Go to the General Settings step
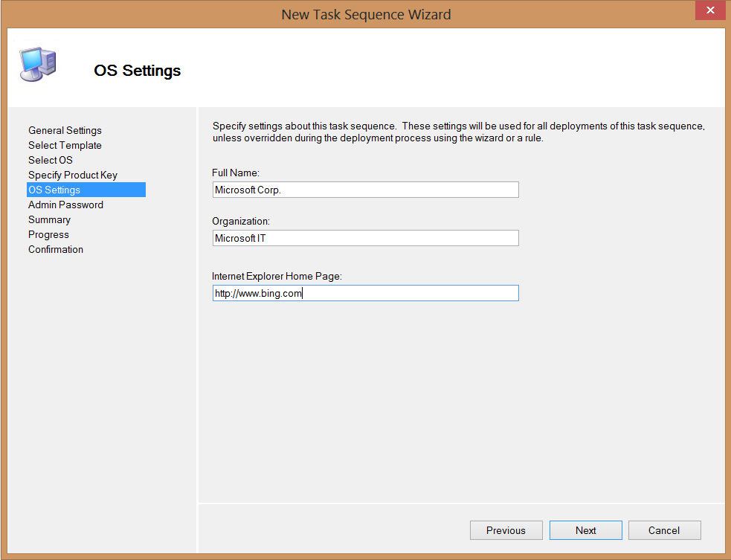 pos(65,130)
